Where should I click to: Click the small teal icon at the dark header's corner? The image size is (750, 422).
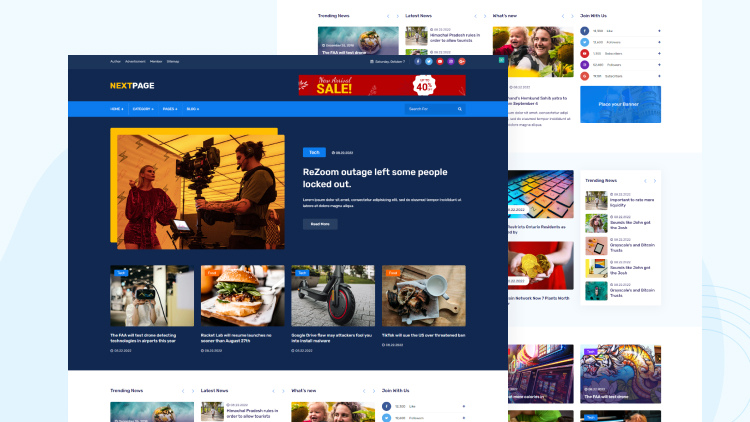pos(501,61)
